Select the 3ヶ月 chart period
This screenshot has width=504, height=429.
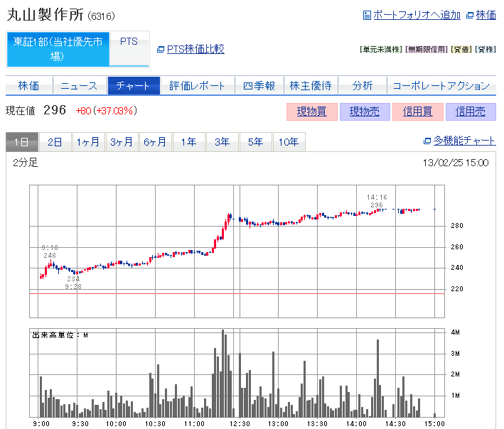click(122, 142)
